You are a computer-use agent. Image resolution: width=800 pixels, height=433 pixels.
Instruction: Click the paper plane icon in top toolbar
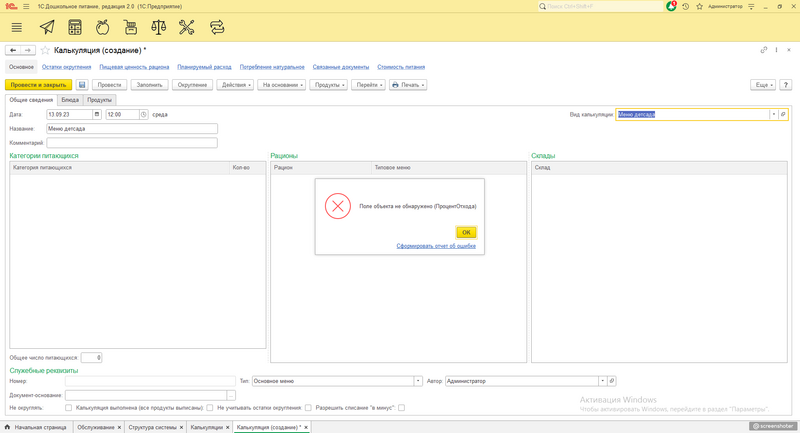tap(47, 27)
